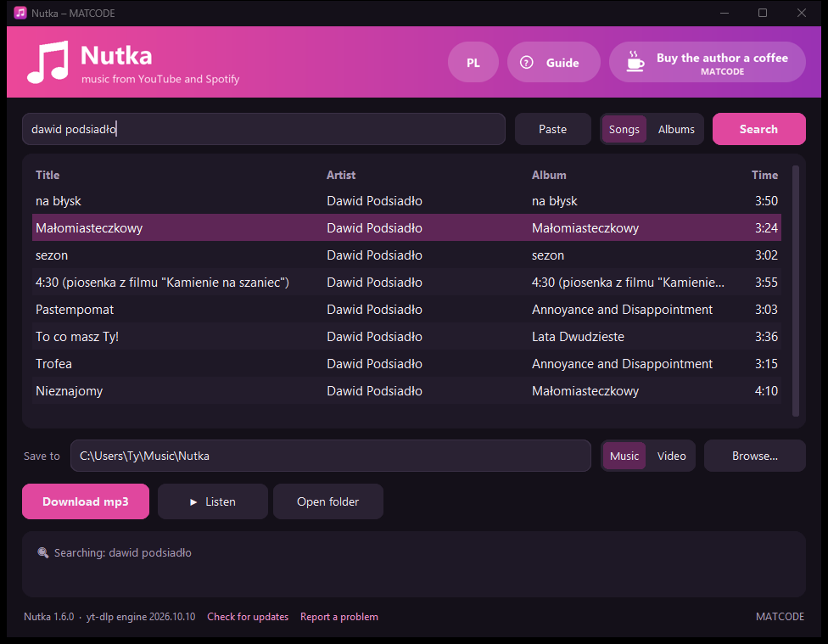The width and height of the screenshot is (828, 644).
Task: Sort by the Artist column header
Action: tap(340, 175)
